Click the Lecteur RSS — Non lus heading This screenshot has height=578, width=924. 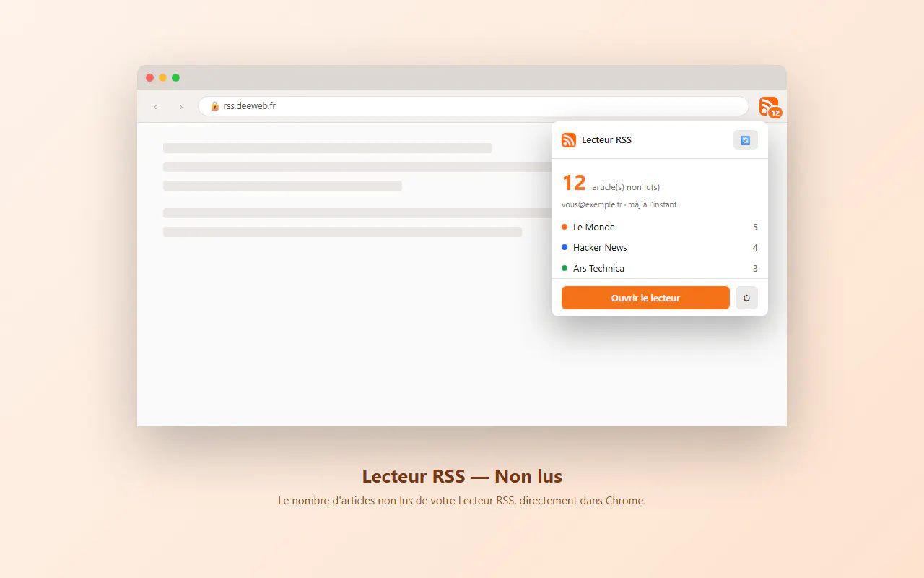coord(462,476)
